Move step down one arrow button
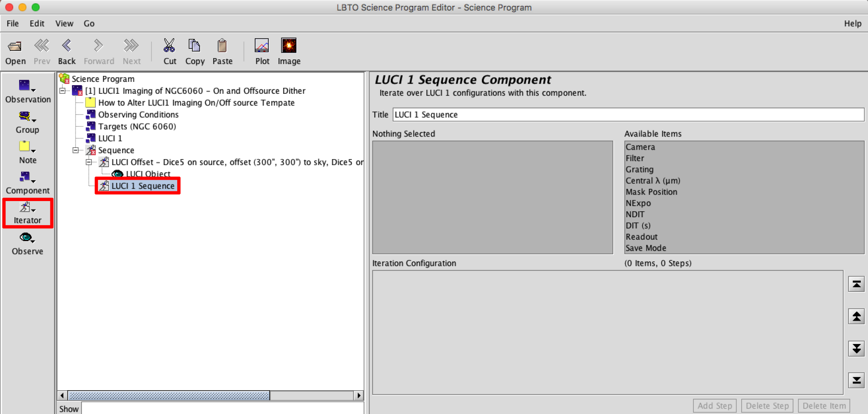Image resolution: width=868 pixels, height=414 pixels. click(x=856, y=349)
